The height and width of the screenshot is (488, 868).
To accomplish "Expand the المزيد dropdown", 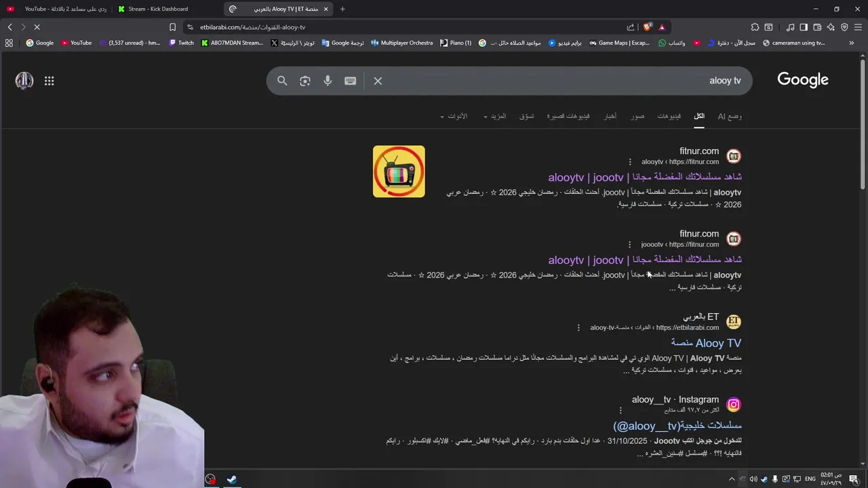I will click(495, 116).
